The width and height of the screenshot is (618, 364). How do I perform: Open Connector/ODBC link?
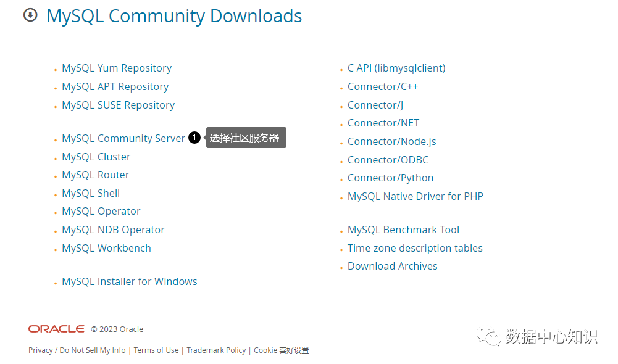(388, 160)
